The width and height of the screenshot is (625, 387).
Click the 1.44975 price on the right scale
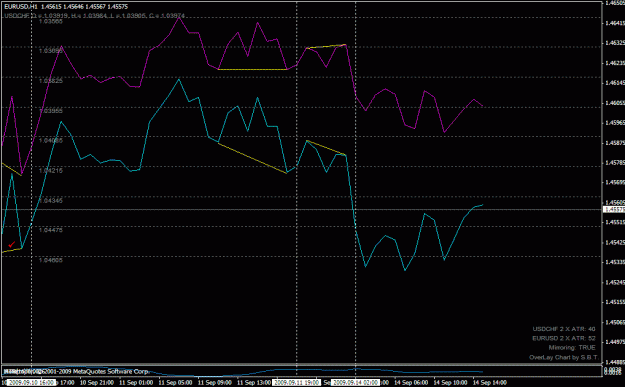[615, 342]
